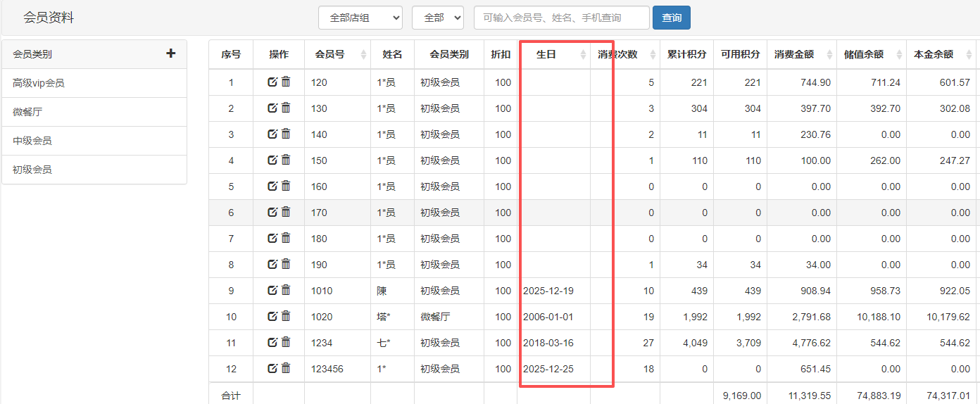Expand the 全部 filter dropdown

pyautogui.click(x=437, y=18)
